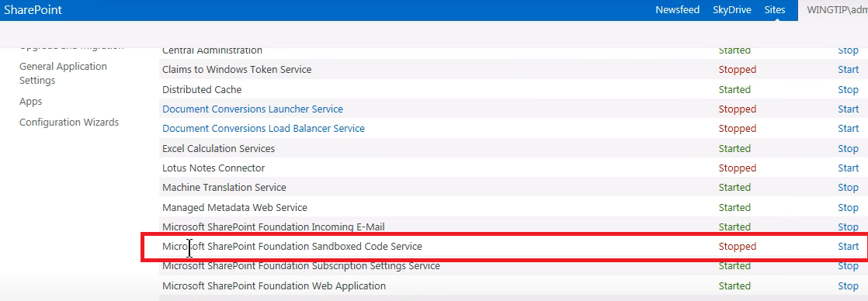Open General Application Settings in sidebar
868x301 pixels.
coord(63,73)
